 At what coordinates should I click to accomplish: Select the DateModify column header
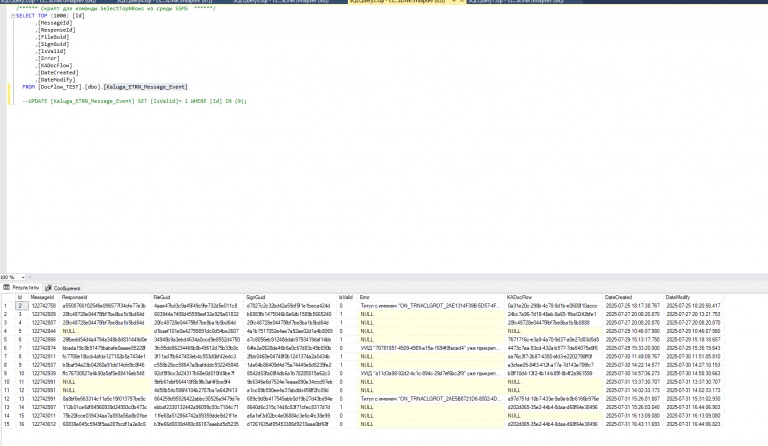[x=694, y=297]
